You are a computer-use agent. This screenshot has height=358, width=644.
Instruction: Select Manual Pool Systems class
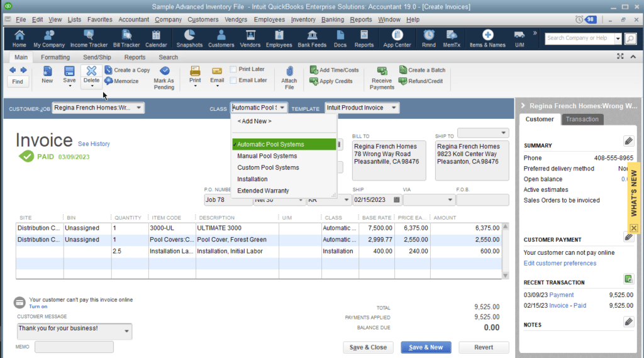pos(267,156)
